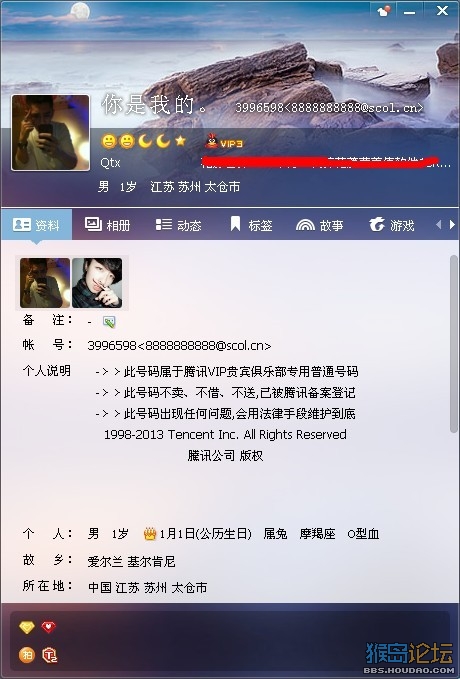Select the second avatar thumbnail photo
Screen dimensions: 460x679
point(97,283)
